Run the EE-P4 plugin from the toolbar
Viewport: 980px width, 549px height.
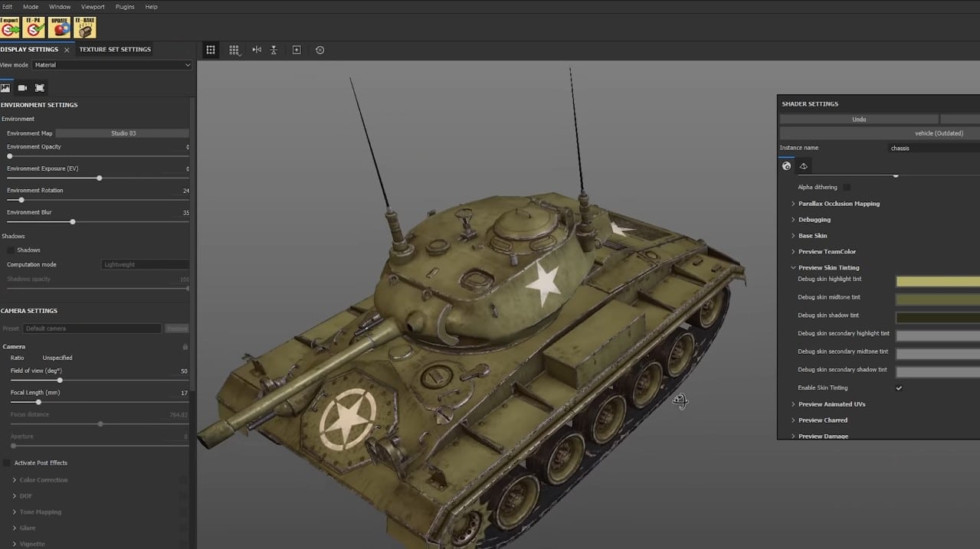[34, 27]
